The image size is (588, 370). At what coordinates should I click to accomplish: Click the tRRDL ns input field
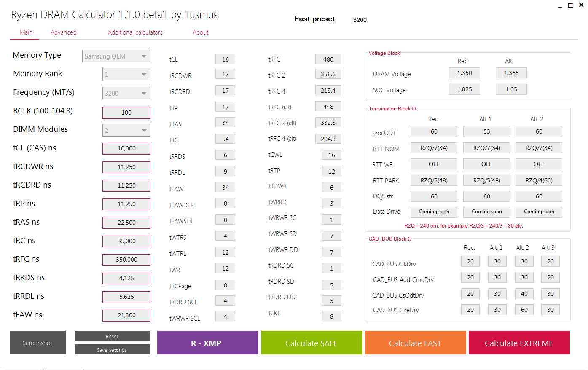pos(126,297)
